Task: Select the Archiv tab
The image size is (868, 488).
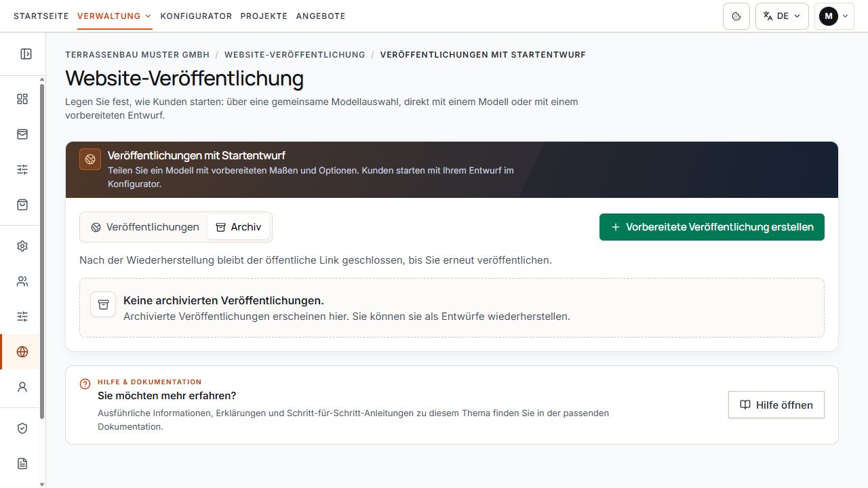Action: [239, 227]
